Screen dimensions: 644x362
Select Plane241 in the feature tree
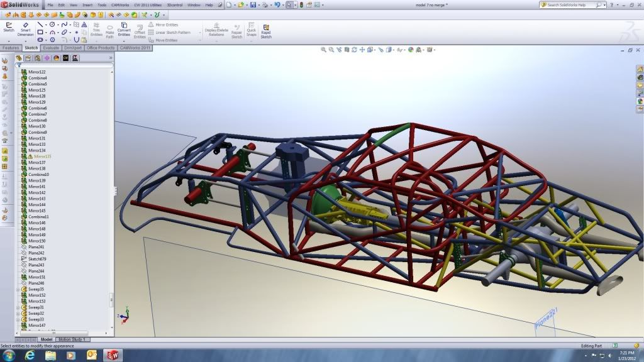tap(36, 247)
